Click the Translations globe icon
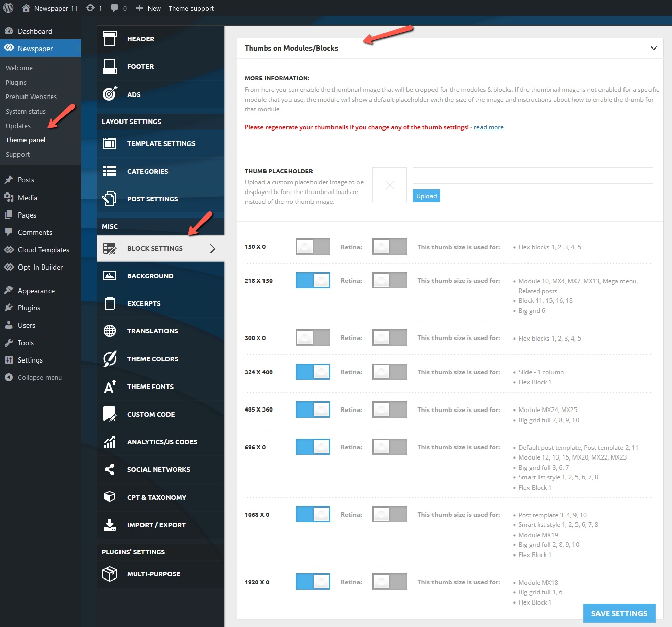The height and width of the screenshot is (627, 672). pyautogui.click(x=110, y=331)
